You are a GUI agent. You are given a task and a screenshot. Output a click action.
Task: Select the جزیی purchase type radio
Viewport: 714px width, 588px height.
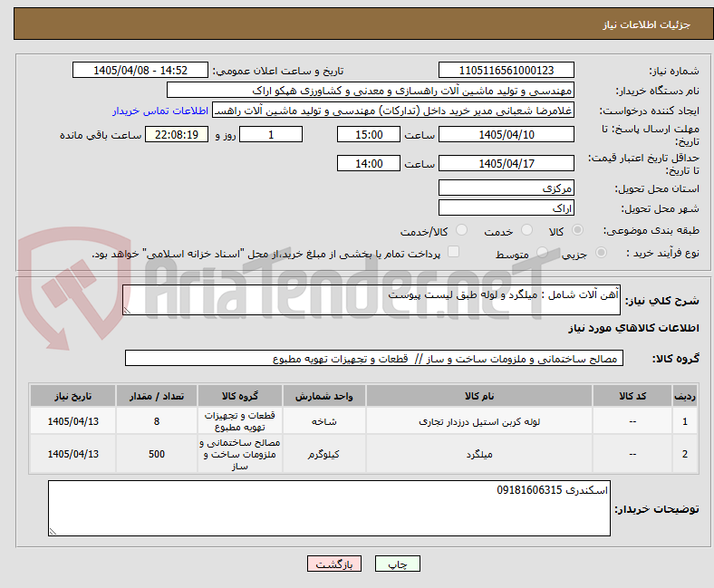pyautogui.click(x=601, y=253)
